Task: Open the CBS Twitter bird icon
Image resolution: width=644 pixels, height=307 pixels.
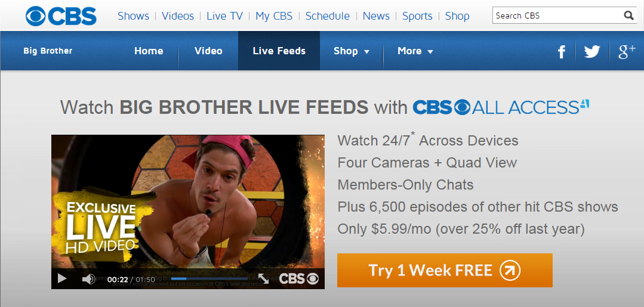Action: coord(592,51)
